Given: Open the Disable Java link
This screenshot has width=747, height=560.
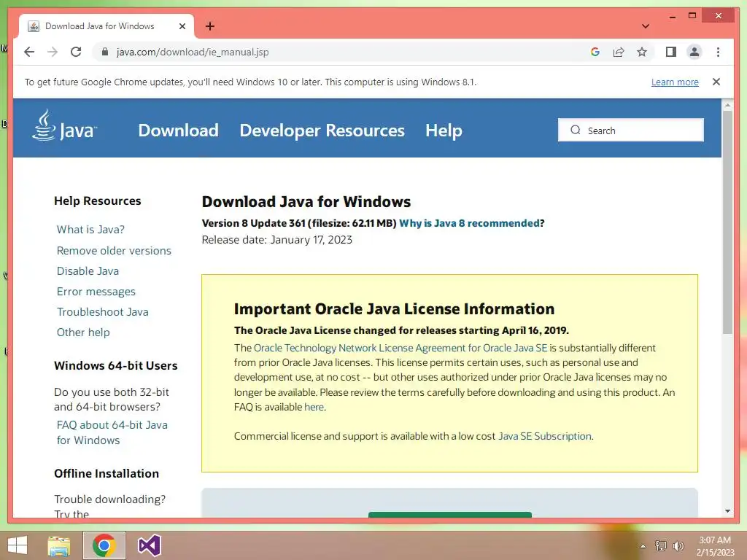Looking at the screenshot, I should click(88, 271).
